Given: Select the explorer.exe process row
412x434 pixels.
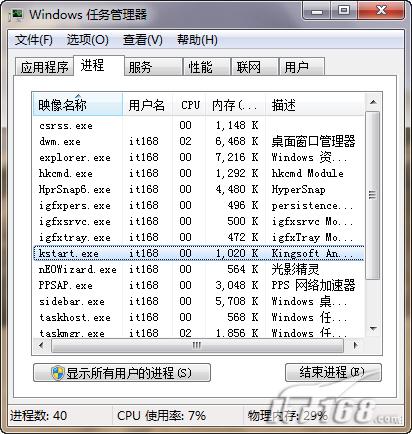Looking at the screenshot, I should [x=198, y=157].
